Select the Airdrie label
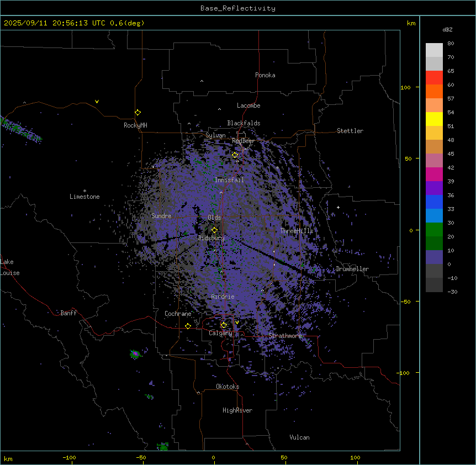 [223, 297]
